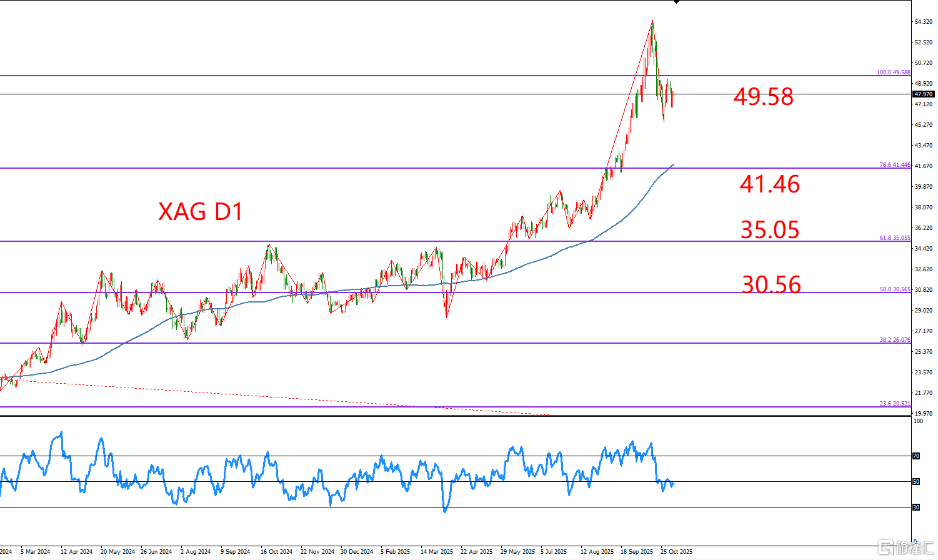Click the Fibonacci 61.8 35.055 level label
This screenshot has width=938, height=560.
pos(895,238)
